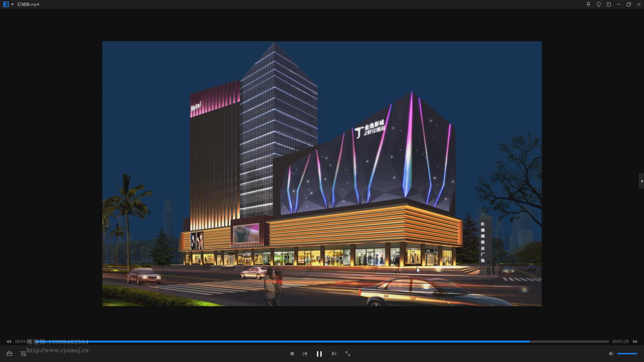Image resolution: width=644 pixels, height=362 pixels.
Task: Expand the side panel arrow on right edge
Action: (641, 181)
